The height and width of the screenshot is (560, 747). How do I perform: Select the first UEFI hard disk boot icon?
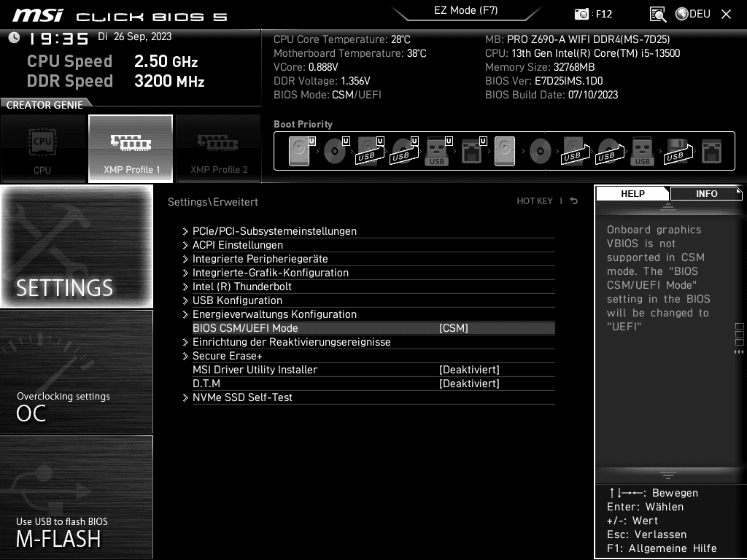[301, 151]
